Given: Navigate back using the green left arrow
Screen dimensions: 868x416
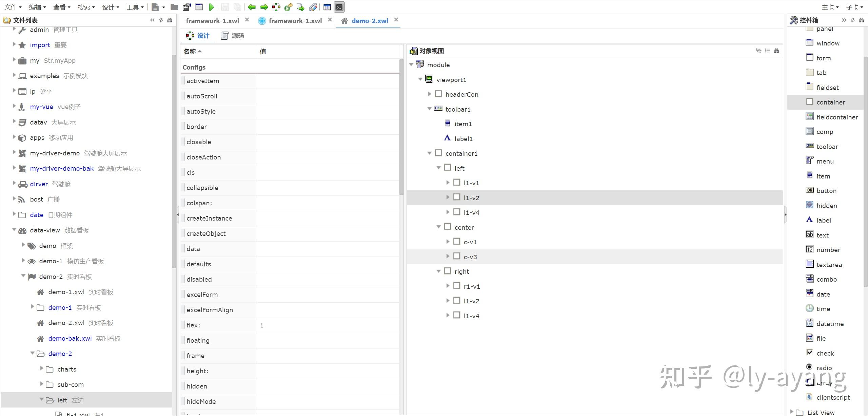Looking at the screenshot, I should tap(251, 7).
